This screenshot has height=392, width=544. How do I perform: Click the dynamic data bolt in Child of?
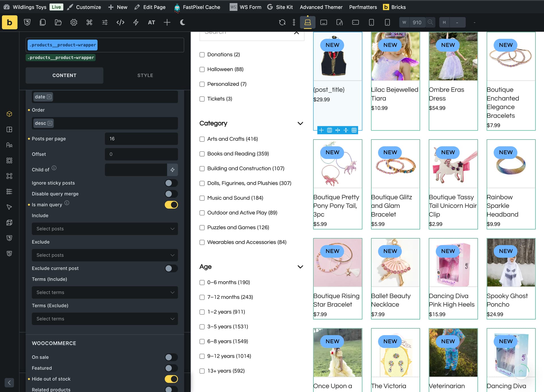pos(173,170)
